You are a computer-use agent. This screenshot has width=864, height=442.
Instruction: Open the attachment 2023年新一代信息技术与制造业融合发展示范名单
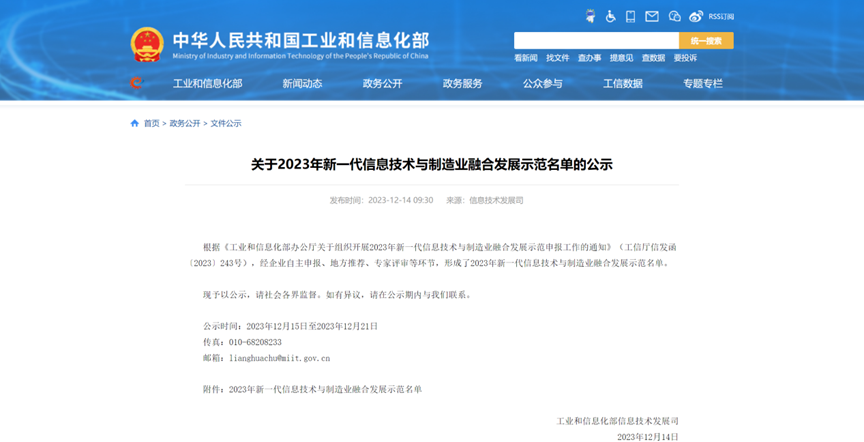point(325,389)
